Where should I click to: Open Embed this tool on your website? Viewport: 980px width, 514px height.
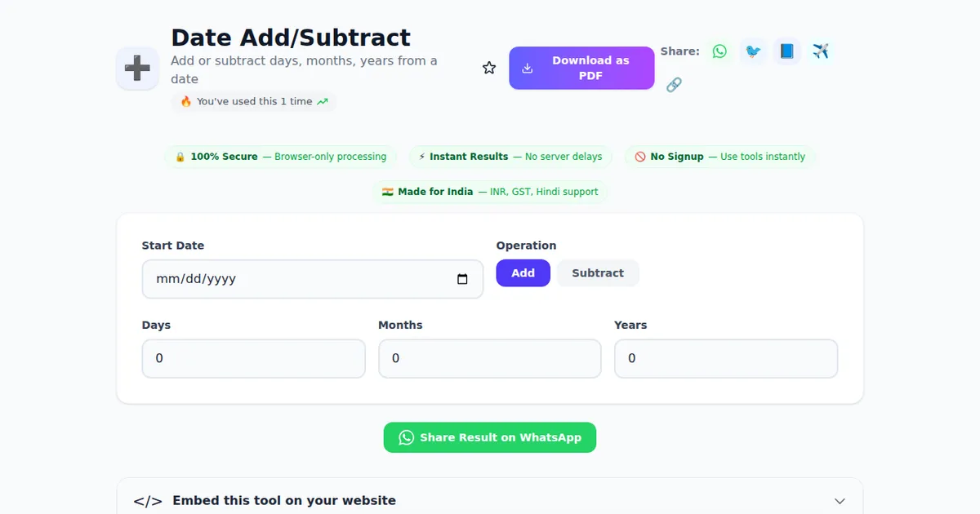click(x=284, y=501)
